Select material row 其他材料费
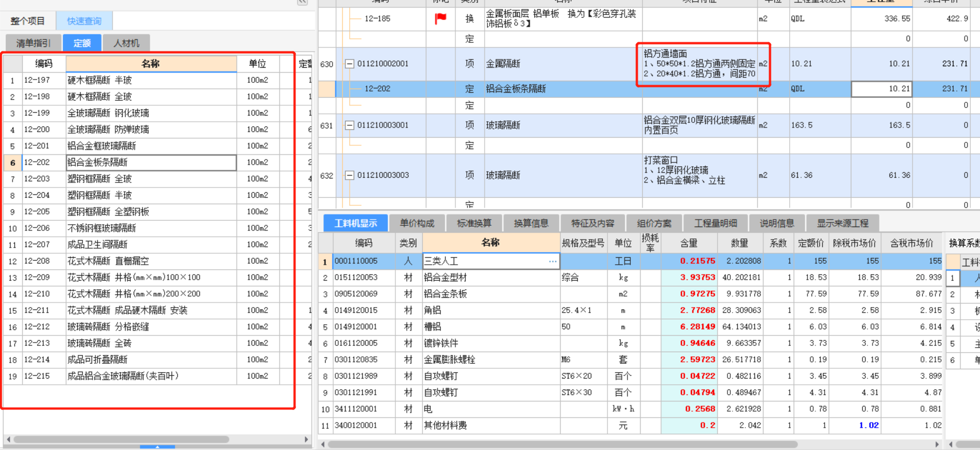 [630, 426]
